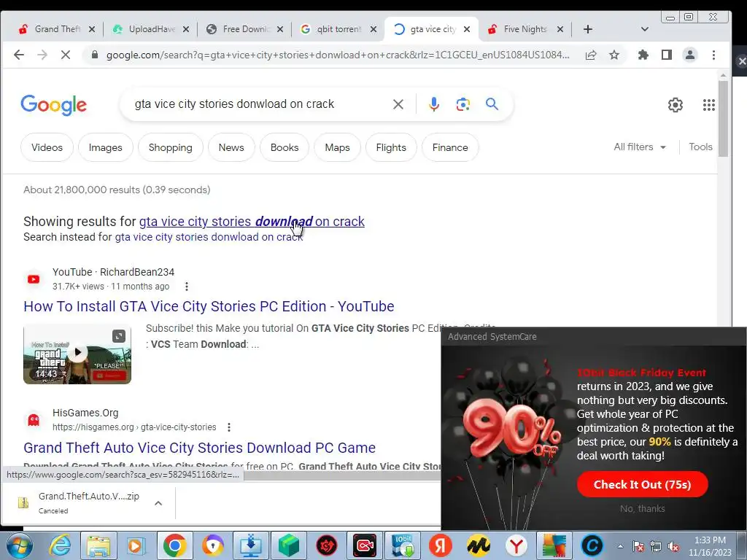Open Windows Explorer from the taskbar
This screenshot has width=747, height=560.
pos(98,545)
